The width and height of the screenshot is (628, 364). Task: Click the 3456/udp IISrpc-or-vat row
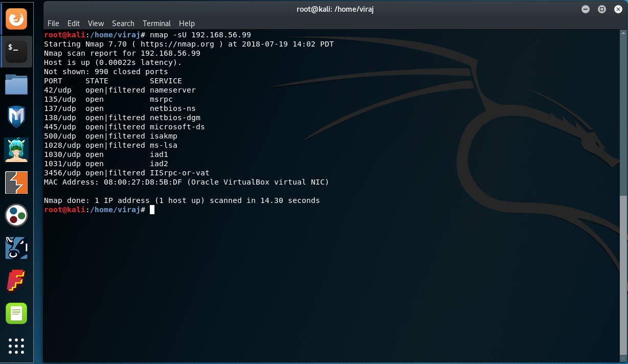point(127,173)
